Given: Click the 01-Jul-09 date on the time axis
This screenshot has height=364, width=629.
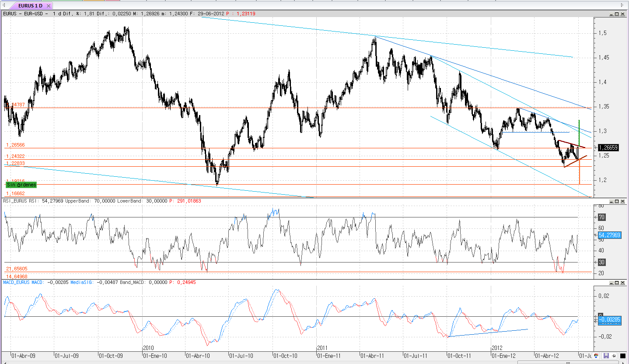Looking at the screenshot, I should [66, 356].
